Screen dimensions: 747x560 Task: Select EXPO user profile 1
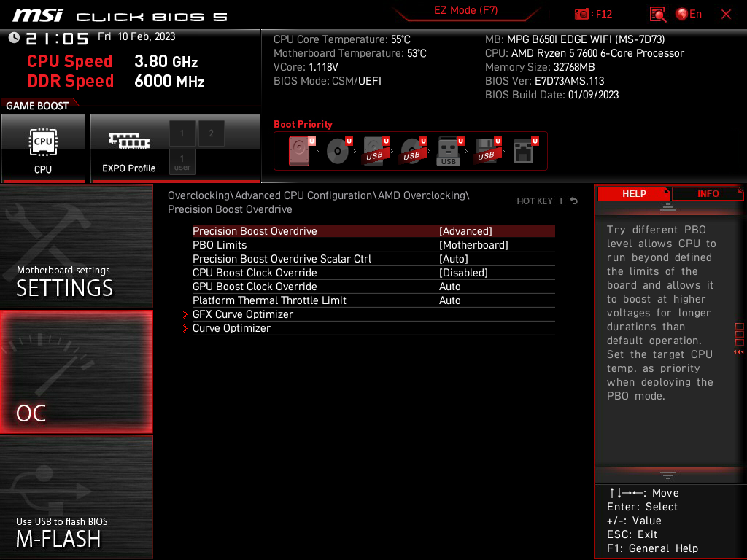[182, 162]
